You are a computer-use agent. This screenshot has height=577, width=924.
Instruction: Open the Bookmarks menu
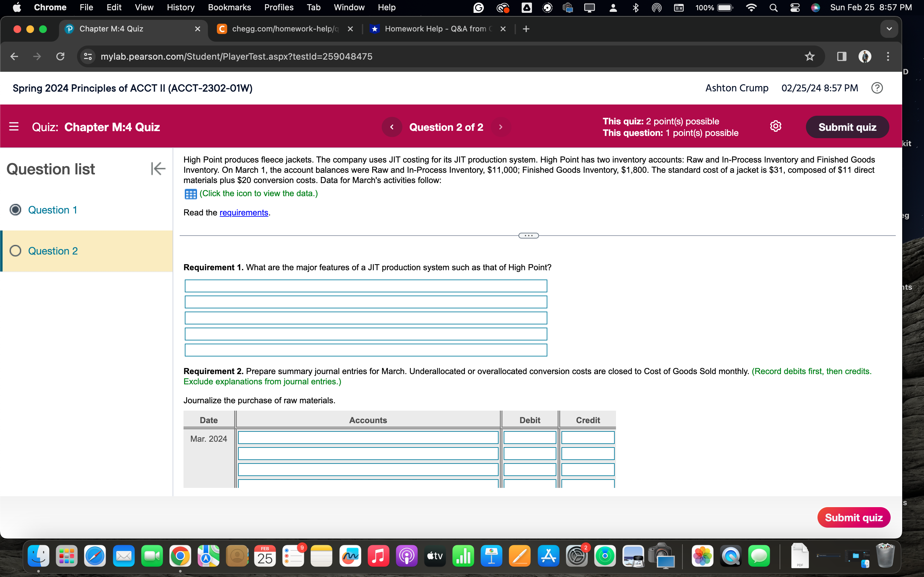(229, 7)
